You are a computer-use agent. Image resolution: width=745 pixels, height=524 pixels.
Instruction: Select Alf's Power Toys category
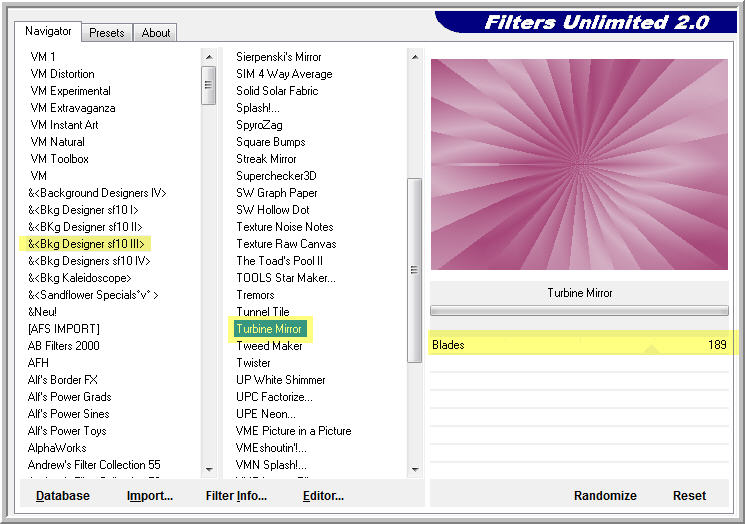click(x=67, y=431)
